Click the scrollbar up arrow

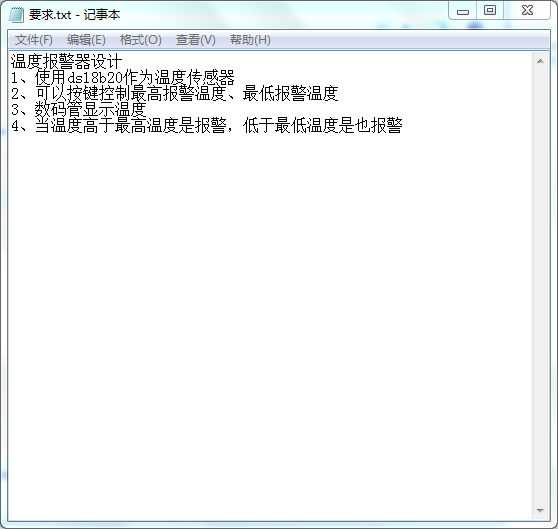[x=540, y=61]
